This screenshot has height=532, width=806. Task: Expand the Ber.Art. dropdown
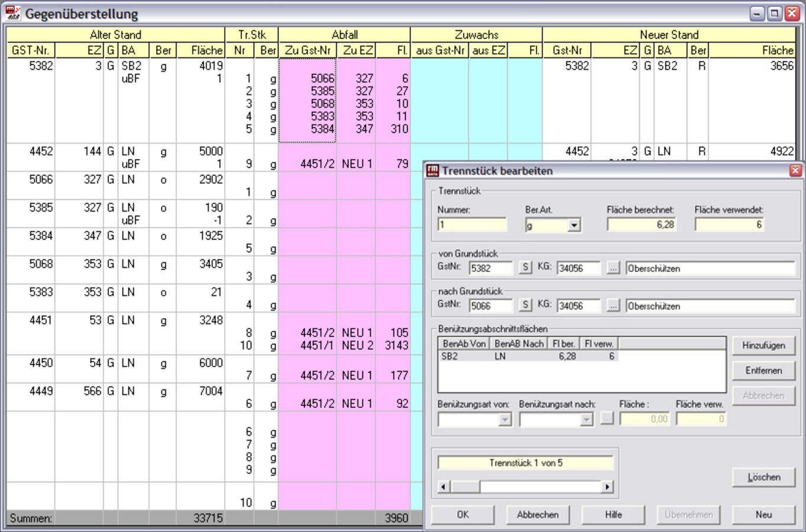[x=574, y=225]
